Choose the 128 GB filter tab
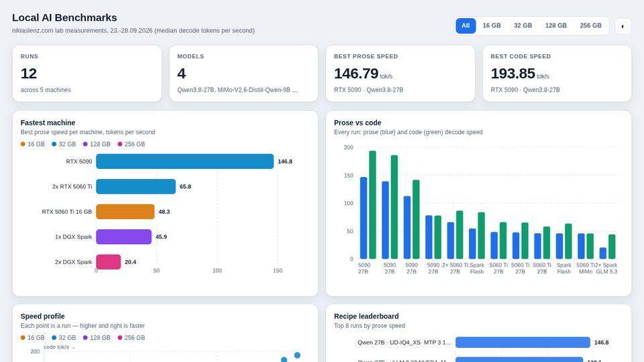644x362 pixels. (x=555, y=25)
